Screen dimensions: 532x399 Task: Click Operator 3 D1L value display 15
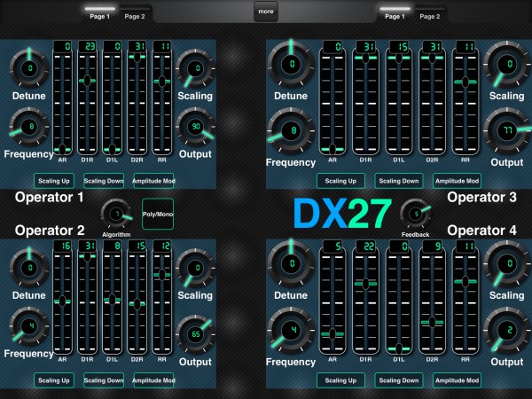point(399,46)
